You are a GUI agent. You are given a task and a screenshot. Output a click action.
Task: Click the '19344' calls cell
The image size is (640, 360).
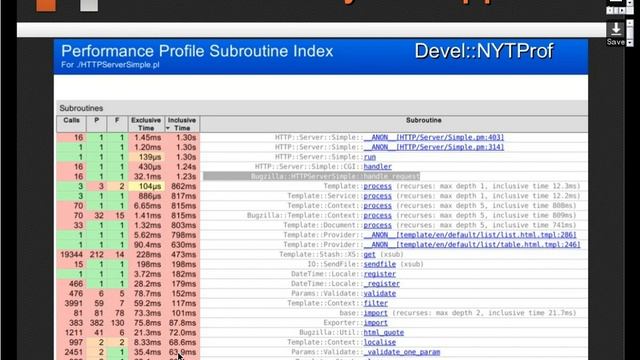click(71, 255)
